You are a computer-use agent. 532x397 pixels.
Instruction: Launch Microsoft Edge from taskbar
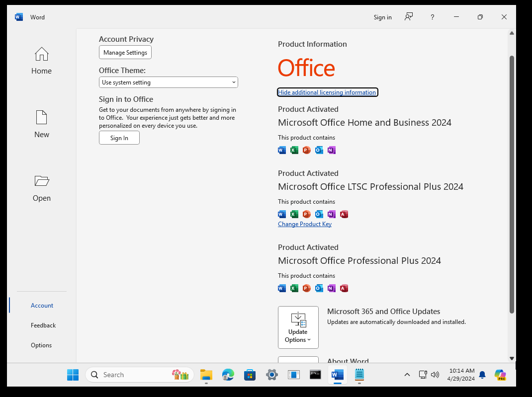click(228, 375)
